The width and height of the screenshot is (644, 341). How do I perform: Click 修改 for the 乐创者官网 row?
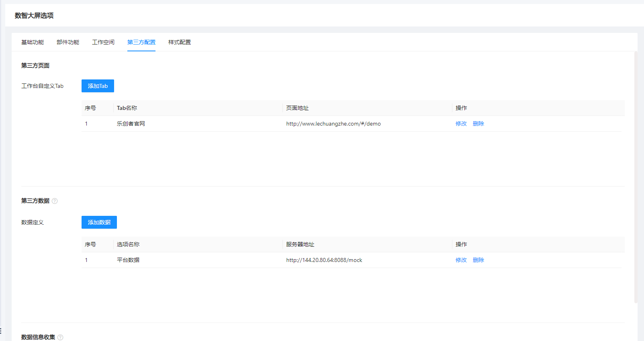[461, 124]
